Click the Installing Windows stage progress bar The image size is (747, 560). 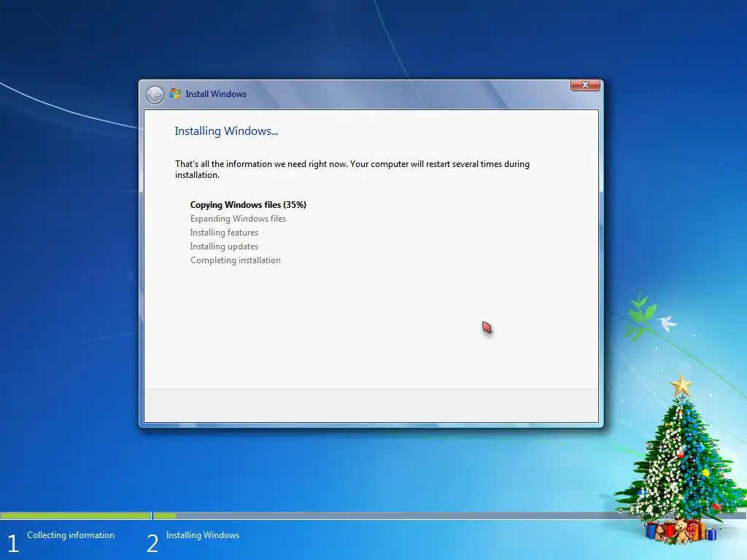(x=449, y=516)
